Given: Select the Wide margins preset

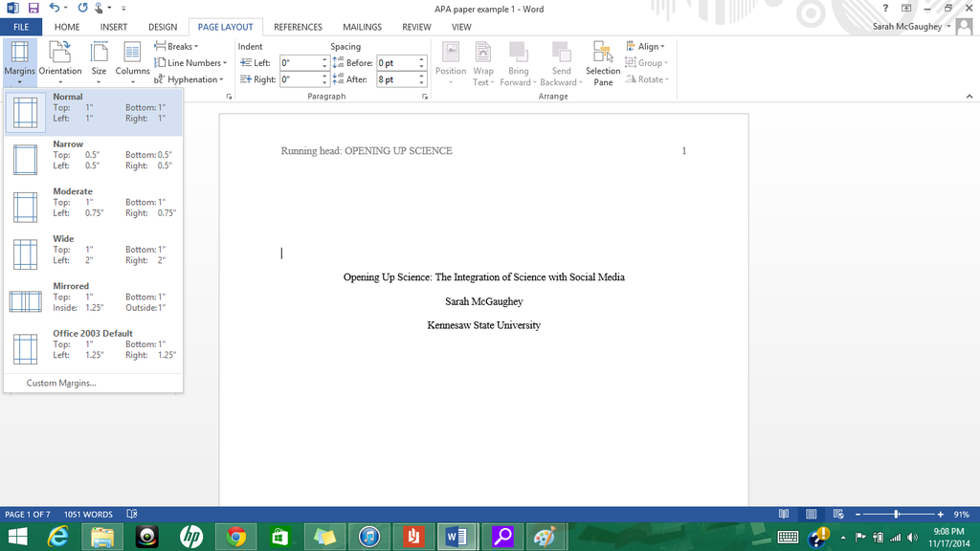Looking at the screenshot, I should (93, 254).
